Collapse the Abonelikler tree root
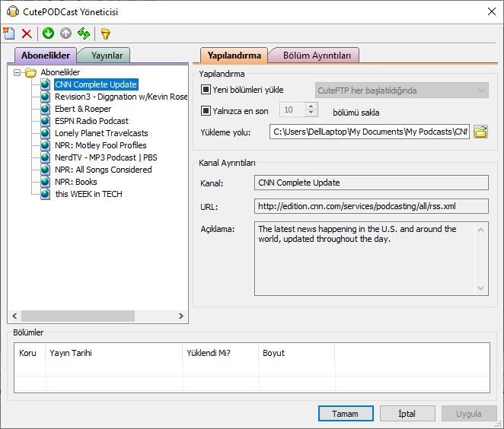 17,72
